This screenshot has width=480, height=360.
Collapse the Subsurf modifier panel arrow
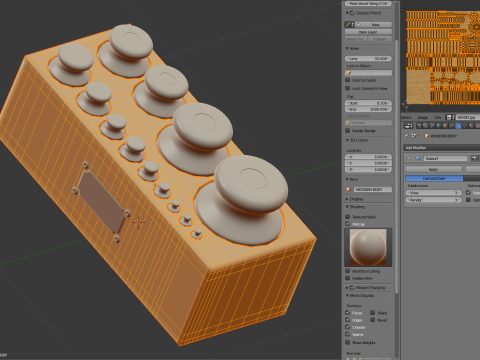(408, 158)
